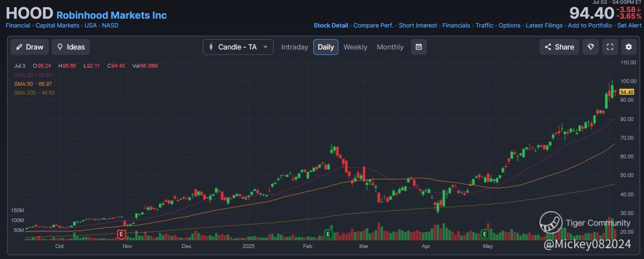Click the SMA 20 indicator label
Viewport: 644px width, 259px height.
(x=33, y=75)
